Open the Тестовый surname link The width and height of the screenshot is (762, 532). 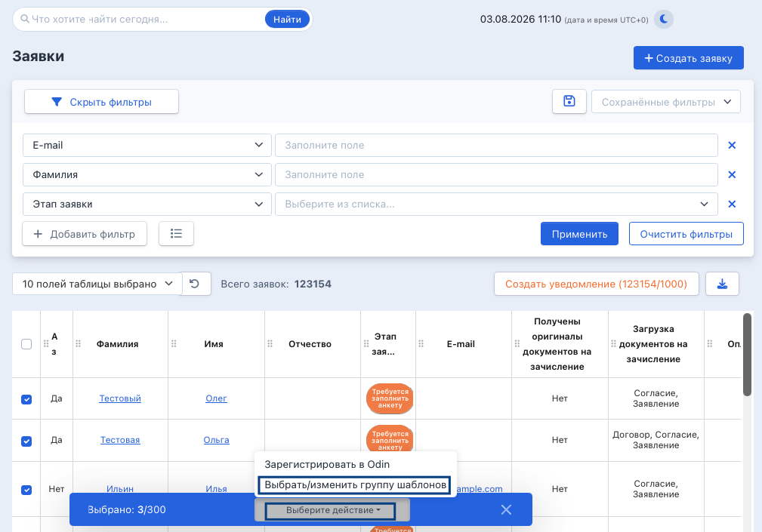pos(120,398)
